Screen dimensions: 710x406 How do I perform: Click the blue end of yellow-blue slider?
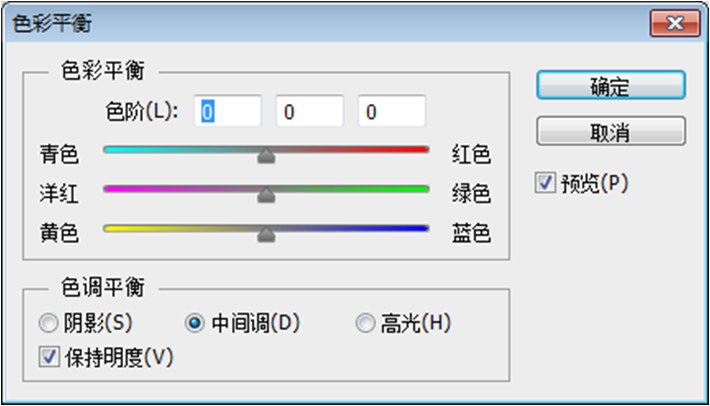tap(422, 228)
